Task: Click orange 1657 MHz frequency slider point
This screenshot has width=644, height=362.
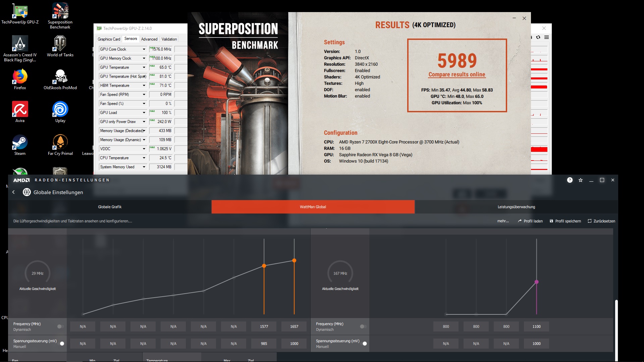Action: pyautogui.click(x=294, y=260)
